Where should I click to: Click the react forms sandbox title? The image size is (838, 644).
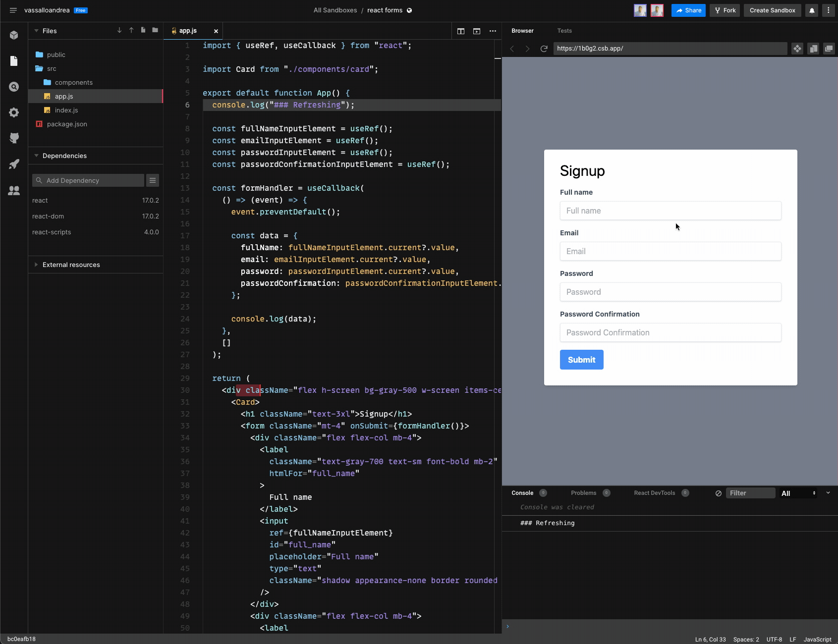[x=385, y=10]
